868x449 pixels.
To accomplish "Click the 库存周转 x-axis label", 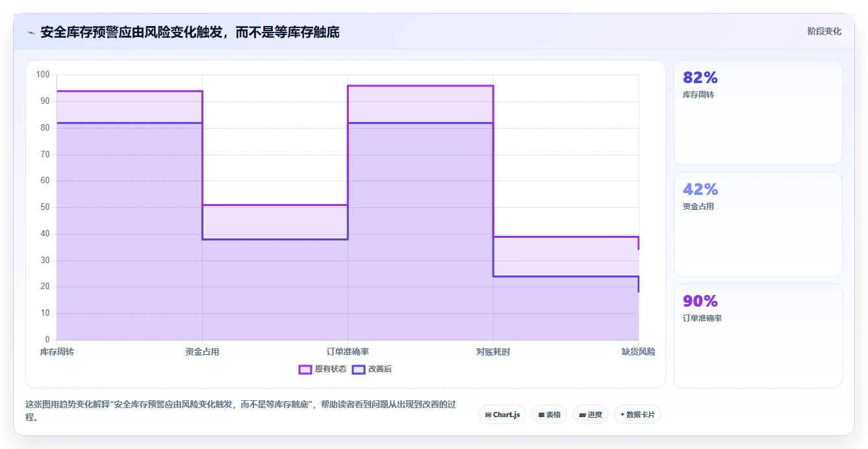I will click(57, 352).
